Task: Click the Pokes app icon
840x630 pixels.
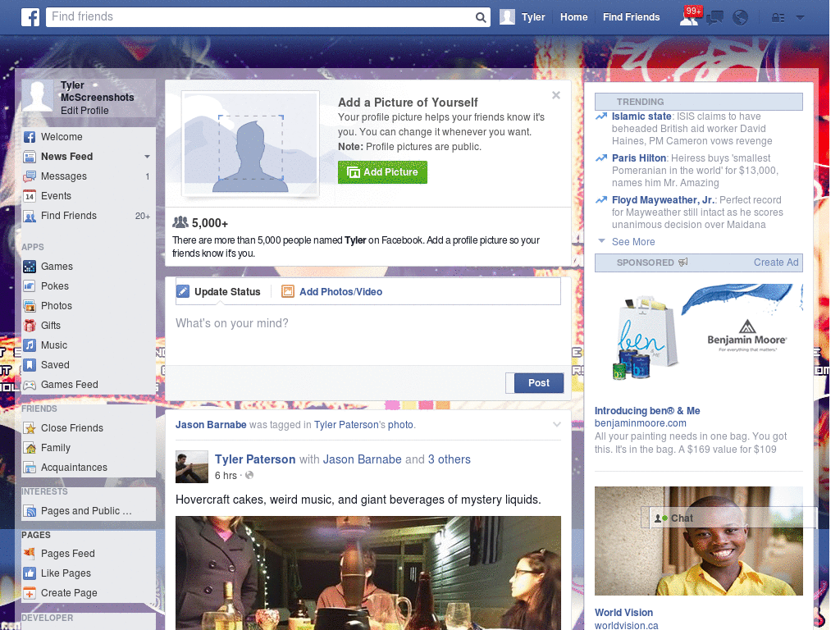Action: 30,286
